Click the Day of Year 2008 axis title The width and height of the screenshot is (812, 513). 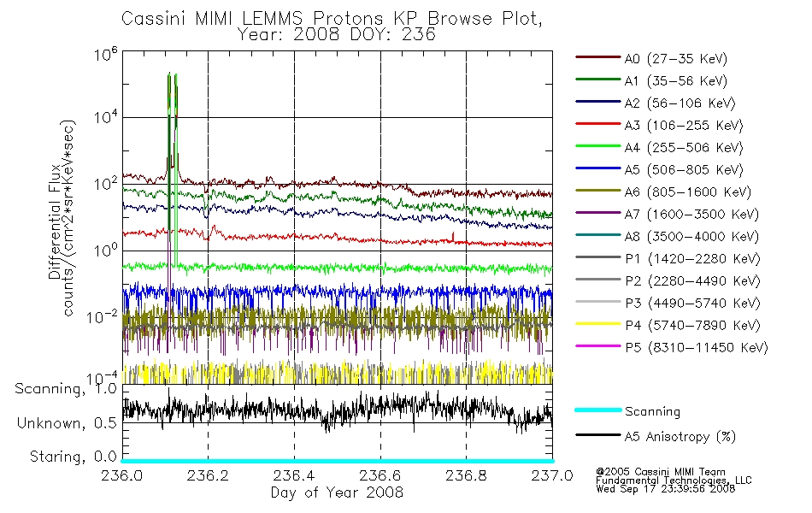point(337,492)
